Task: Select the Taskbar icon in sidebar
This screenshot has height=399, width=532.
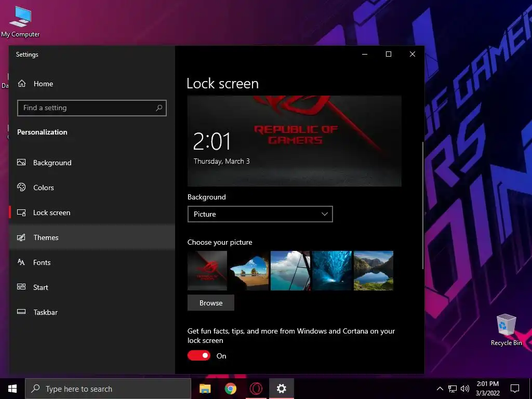Action: point(21,312)
